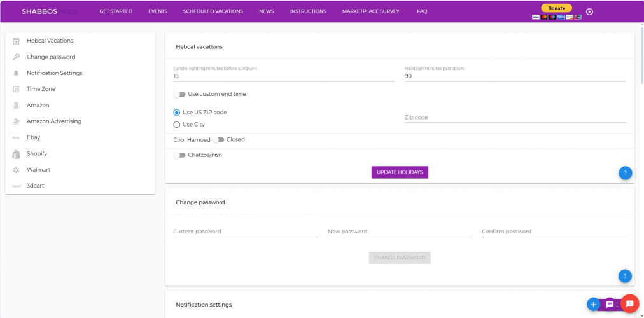This screenshot has height=318, width=644.
Task: Click the red feedback chat bubble button
Action: pos(629,304)
